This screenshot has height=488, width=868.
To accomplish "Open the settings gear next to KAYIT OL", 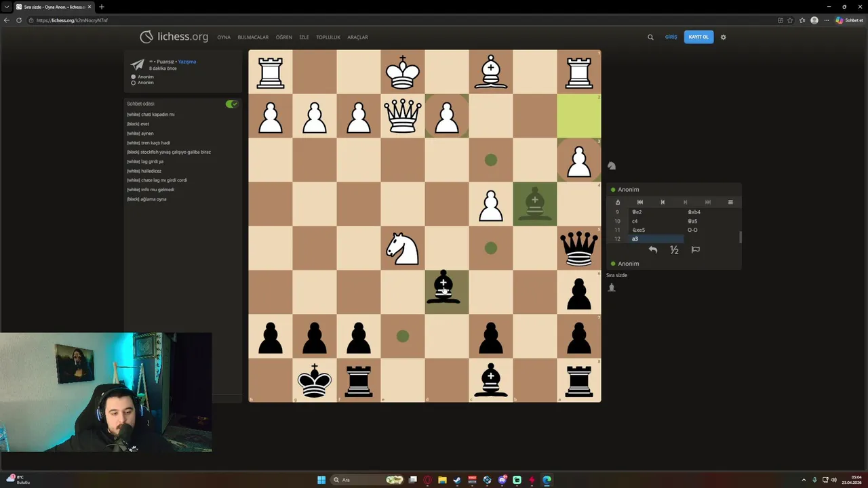I will tap(723, 37).
